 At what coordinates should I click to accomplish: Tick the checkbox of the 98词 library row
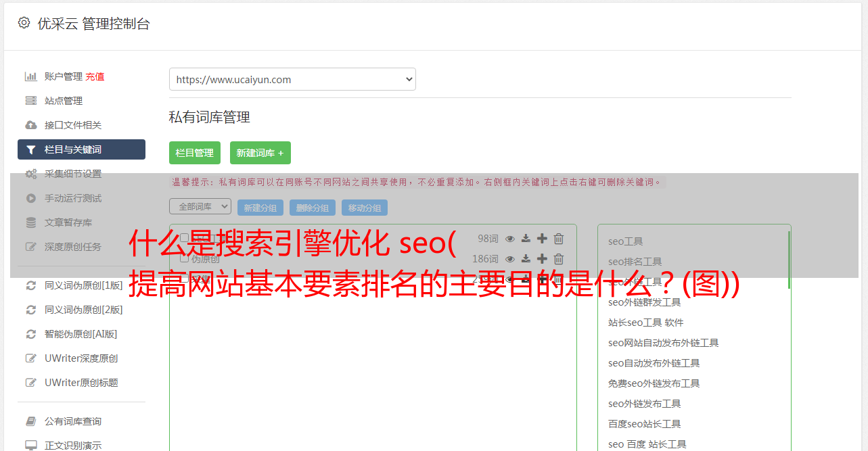[184, 238]
